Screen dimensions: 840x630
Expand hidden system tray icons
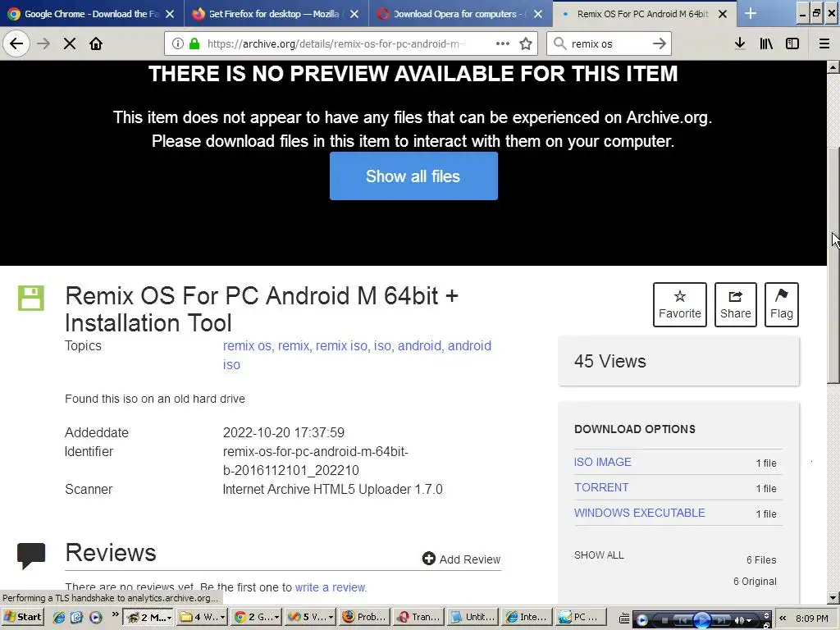point(783,619)
